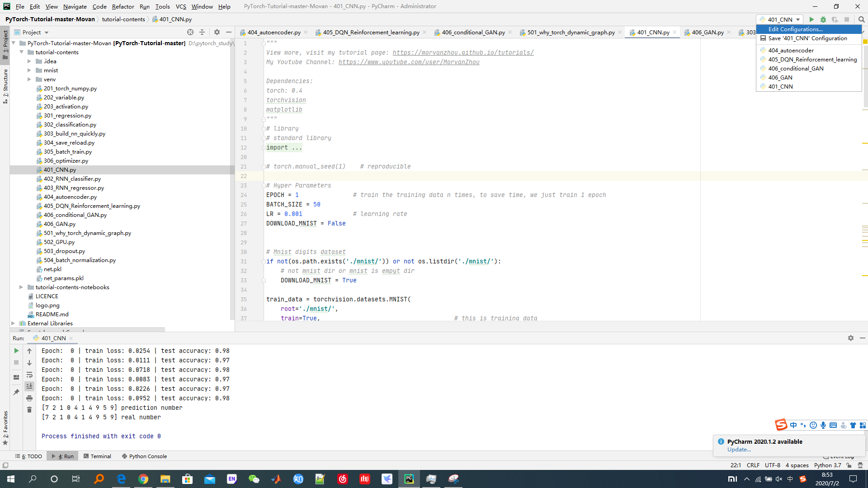
Task: Open Search Everywhere magnifier icon
Action: click(x=861, y=19)
